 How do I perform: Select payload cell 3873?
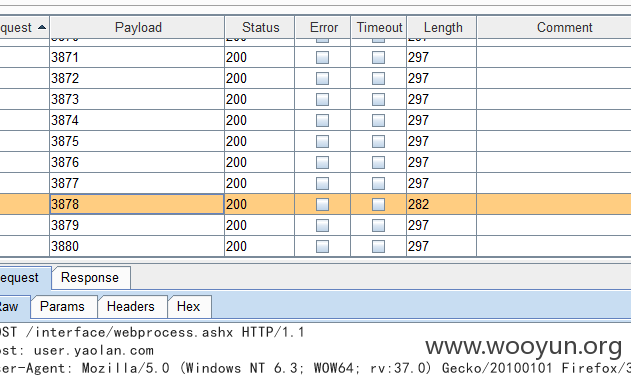pyautogui.click(x=137, y=99)
